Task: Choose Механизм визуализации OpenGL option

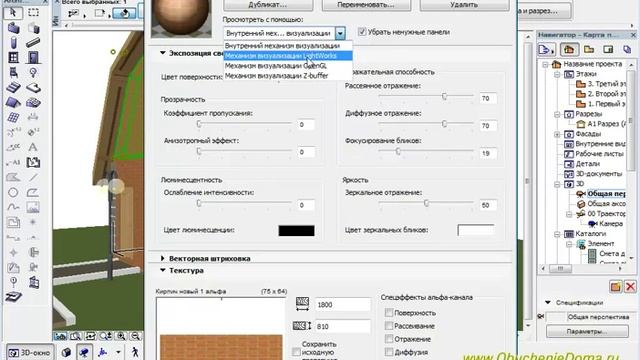Action: [288, 66]
